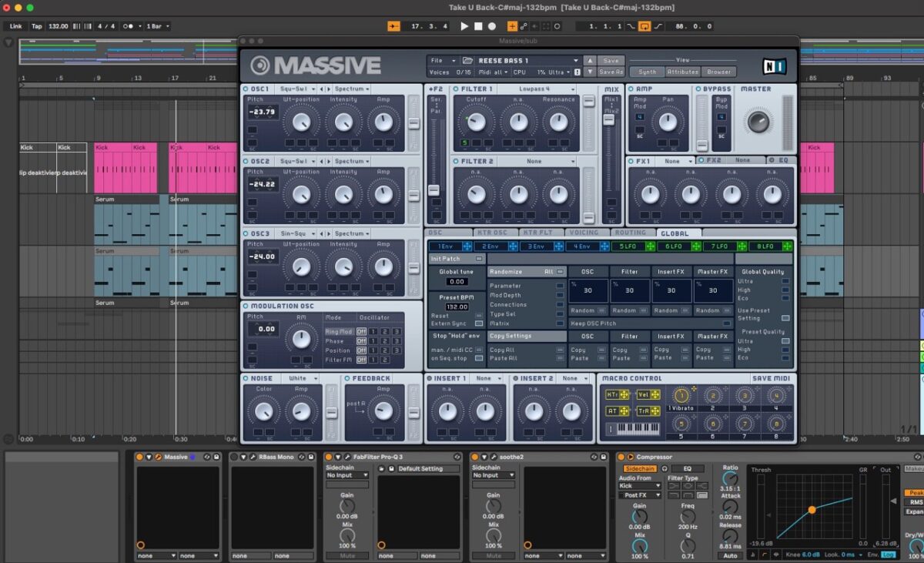
Task: Disable the FabFilter Pro-Q 3 device activator
Action: (x=328, y=457)
